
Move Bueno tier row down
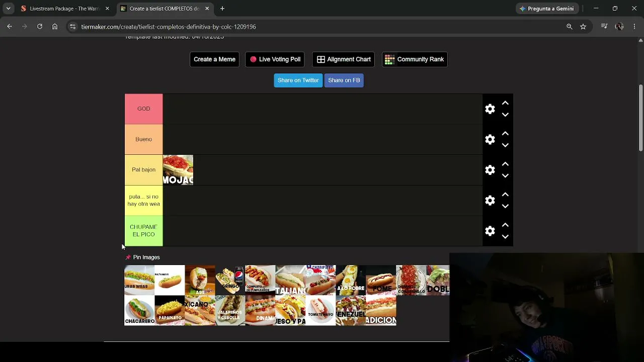tap(505, 145)
